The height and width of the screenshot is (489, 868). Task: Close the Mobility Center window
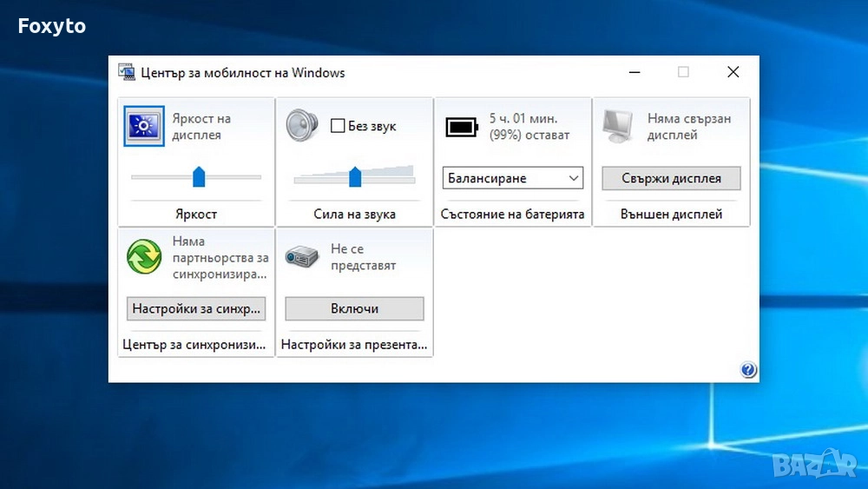[x=733, y=72]
